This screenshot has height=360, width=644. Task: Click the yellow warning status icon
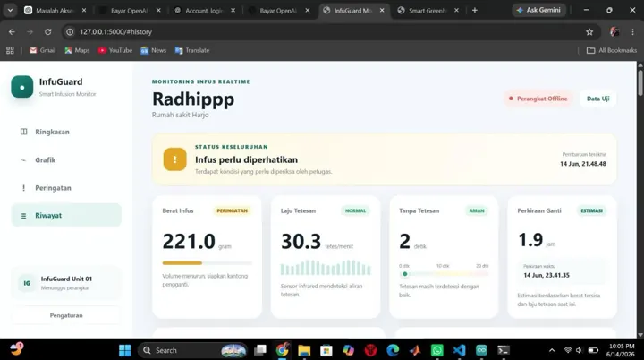pyautogui.click(x=174, y=159)
